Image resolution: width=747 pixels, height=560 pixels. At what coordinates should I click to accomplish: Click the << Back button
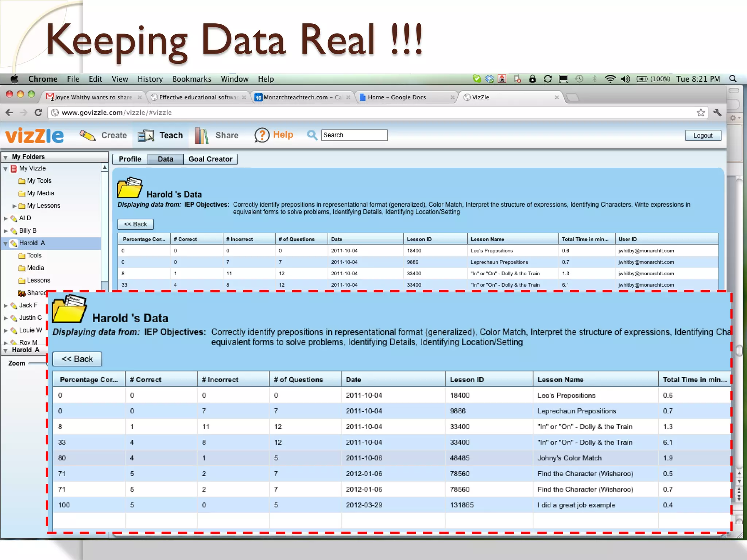136,224
